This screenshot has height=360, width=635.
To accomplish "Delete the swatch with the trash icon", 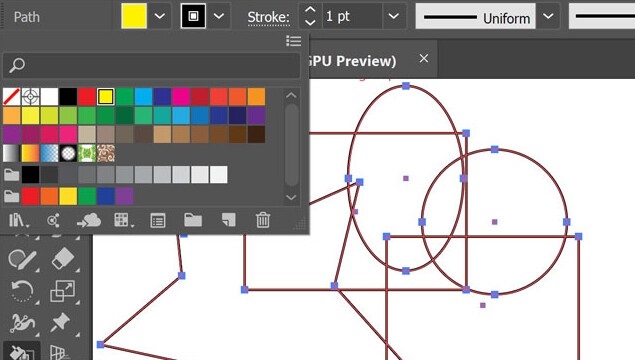I will [x=262, y=220].
